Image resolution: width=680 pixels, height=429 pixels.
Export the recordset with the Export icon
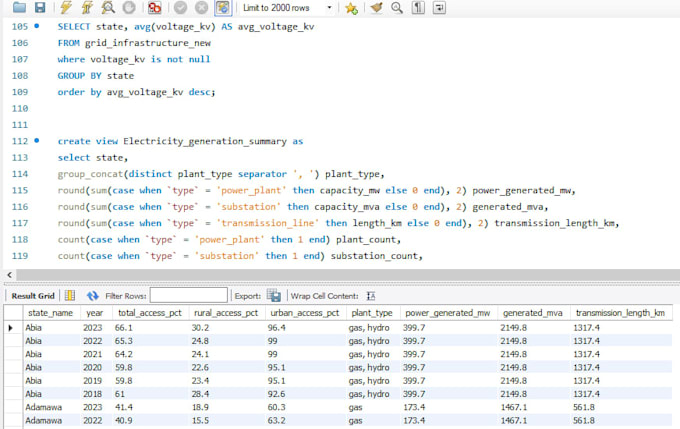tap(274, 296)
